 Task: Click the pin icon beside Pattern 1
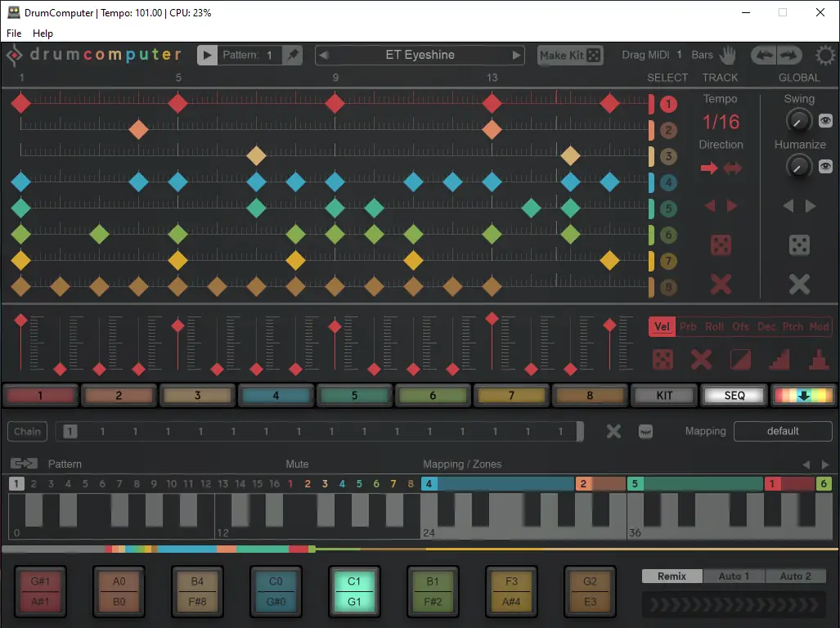(293, 55)
